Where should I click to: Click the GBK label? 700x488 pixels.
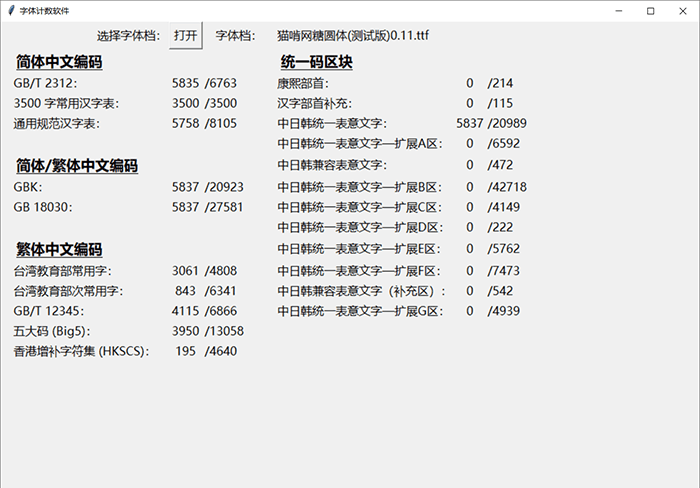[28, 187]
